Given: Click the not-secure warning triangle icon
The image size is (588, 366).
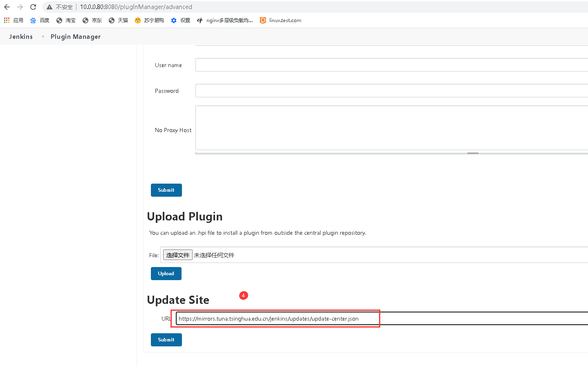Looking at the screenshot, I should pyautogui.click(x=49, y=7).
